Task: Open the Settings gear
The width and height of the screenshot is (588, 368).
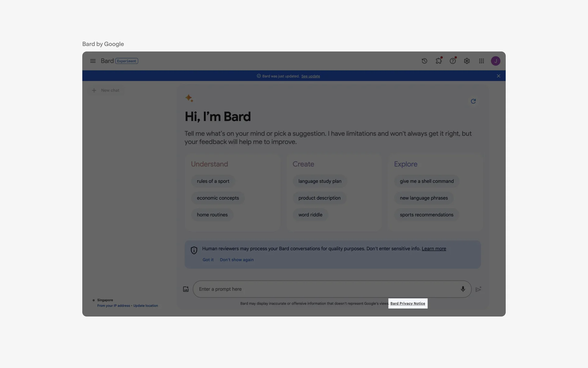Action: click(467, 61)
